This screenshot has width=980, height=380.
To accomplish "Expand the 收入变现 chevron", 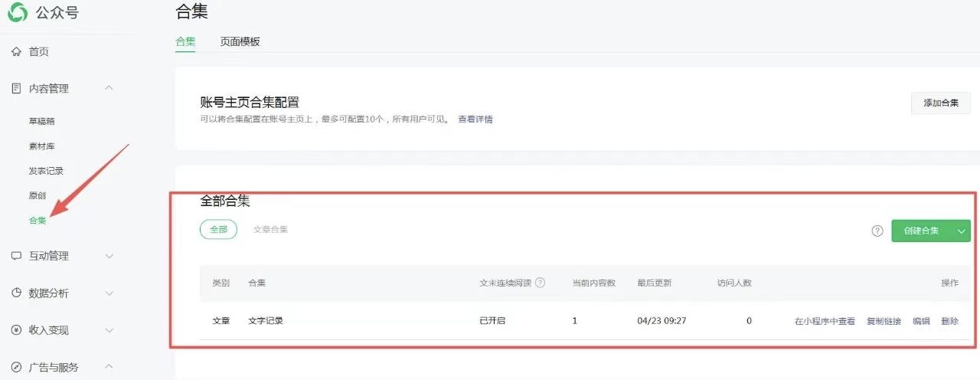I will pos(109,330).
